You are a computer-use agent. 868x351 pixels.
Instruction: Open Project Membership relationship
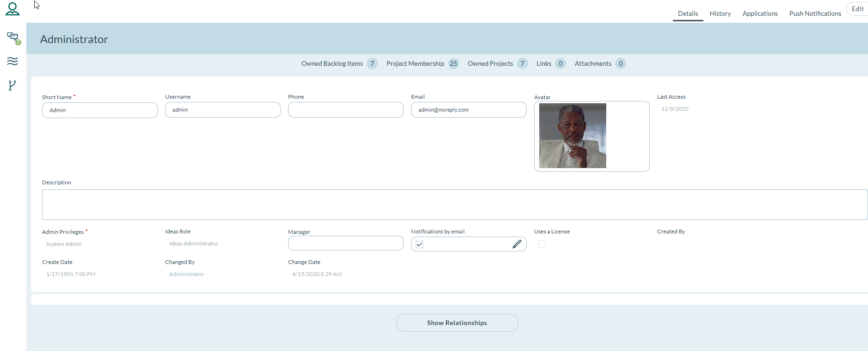pos(422,63)
